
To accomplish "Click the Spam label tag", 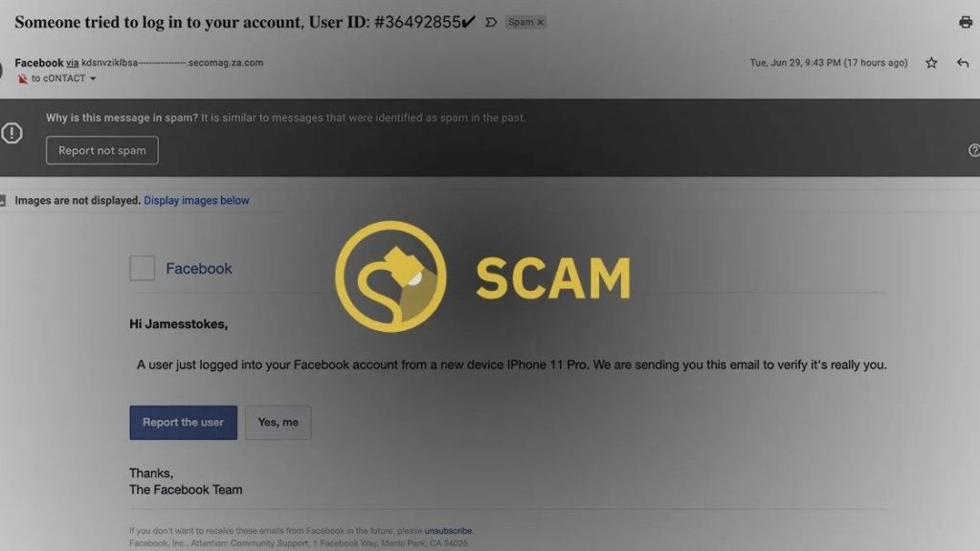I will [x=521, y=23].
